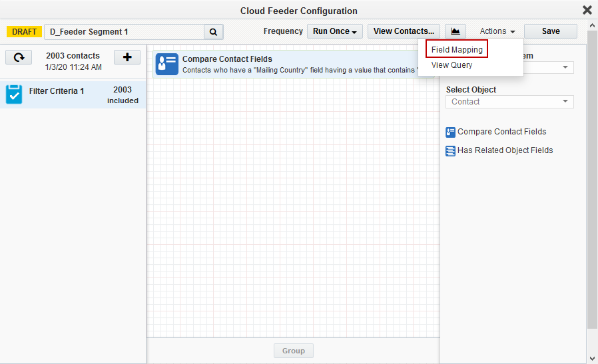Add a new filter with plus icon
Viewport: 598px width, 364px height.
pos(127,57)
